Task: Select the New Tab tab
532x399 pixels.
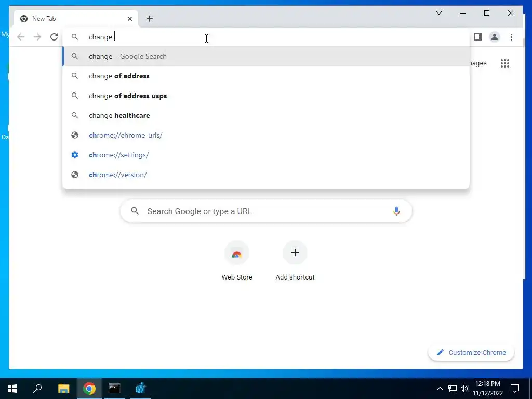Action: click(x=76, y=19)
